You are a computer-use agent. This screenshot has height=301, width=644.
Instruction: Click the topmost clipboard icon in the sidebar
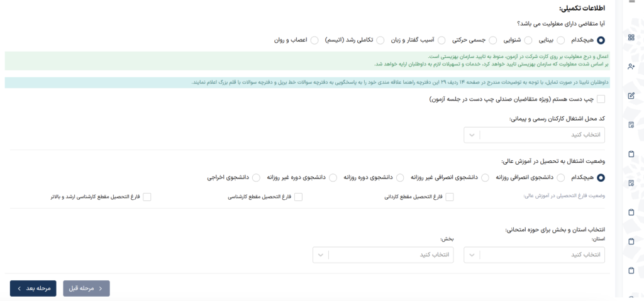click(631, 154)
